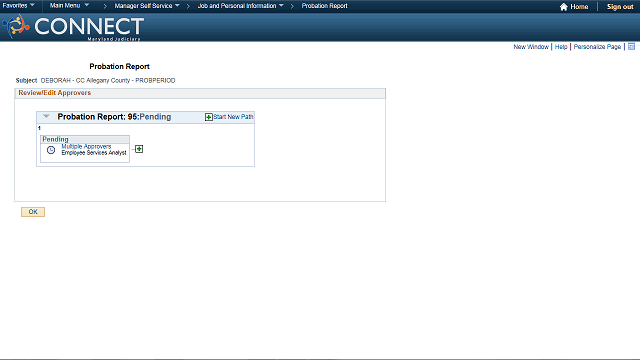Click the Employee Services Analyst text

point(94,153)
